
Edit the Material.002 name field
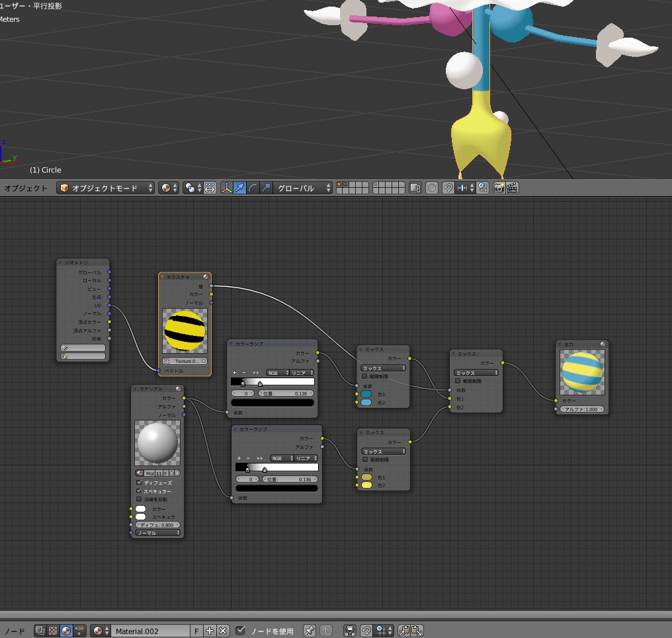point(150,631)
